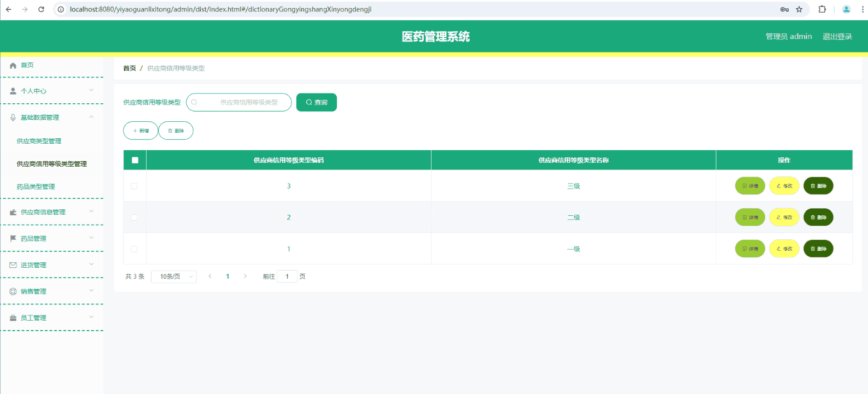The image size is (868, 394).
Task: Expand the 员工管理 chevron
Action: coord(91,317)
